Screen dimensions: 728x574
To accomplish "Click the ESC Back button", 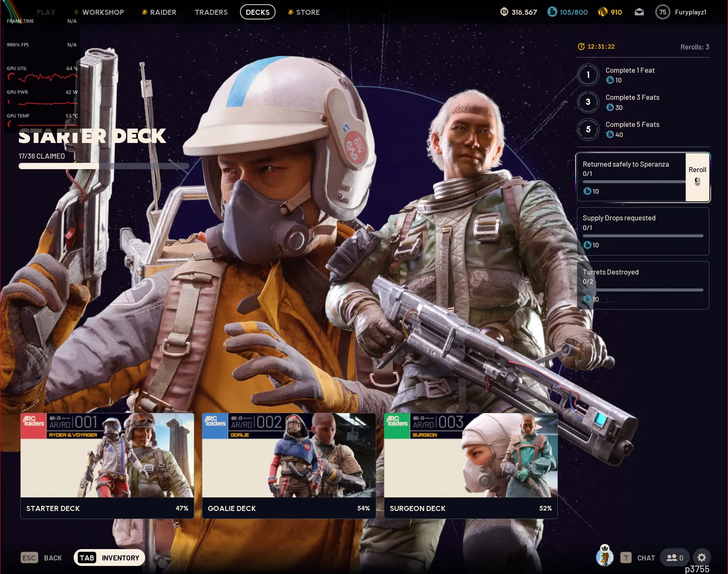I will pyautogui.click(x=41, y=558).
